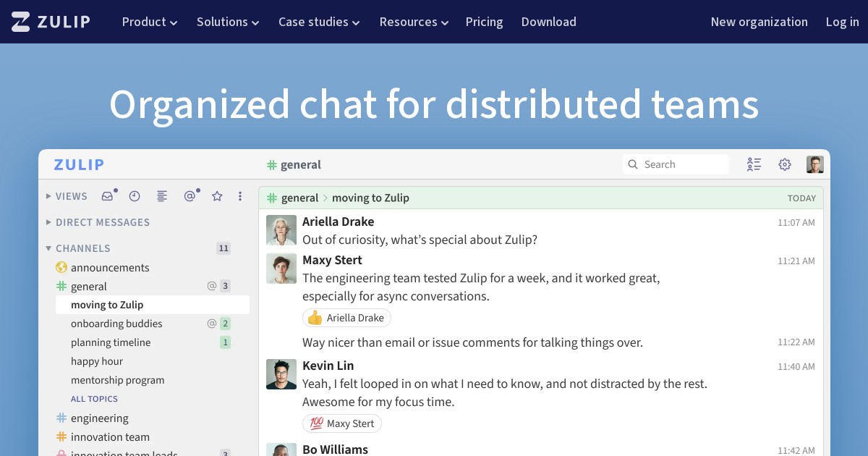Click the user list icon in the app header

click(x=754, y=164)
